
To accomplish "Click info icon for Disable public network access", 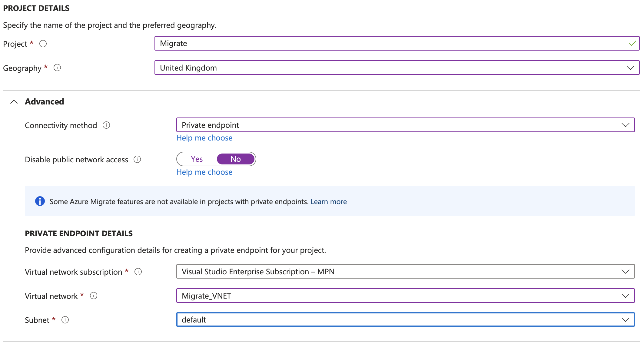I will (137, 159).
